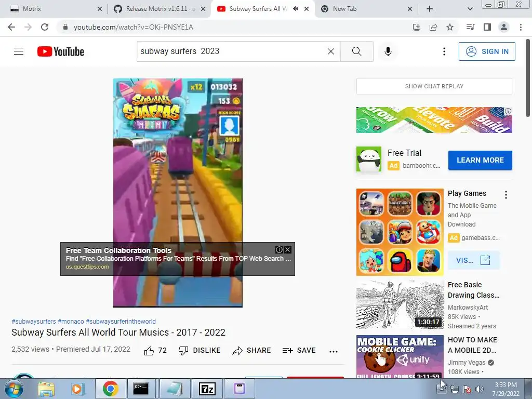Clear the search box text

click(x=331, y=51)
